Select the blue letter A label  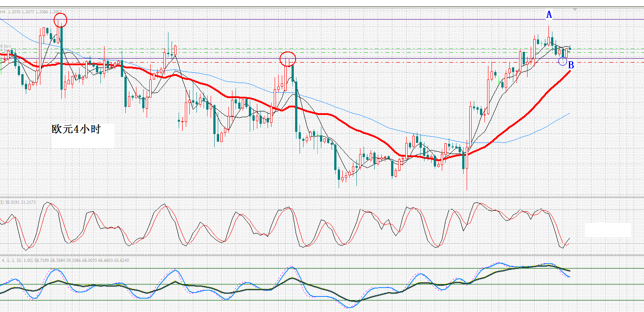pos(549,15)
